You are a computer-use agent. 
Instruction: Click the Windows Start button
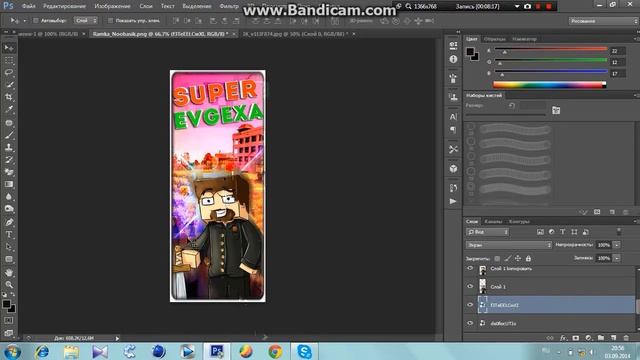pyautogui.click(x=12, y=351)
